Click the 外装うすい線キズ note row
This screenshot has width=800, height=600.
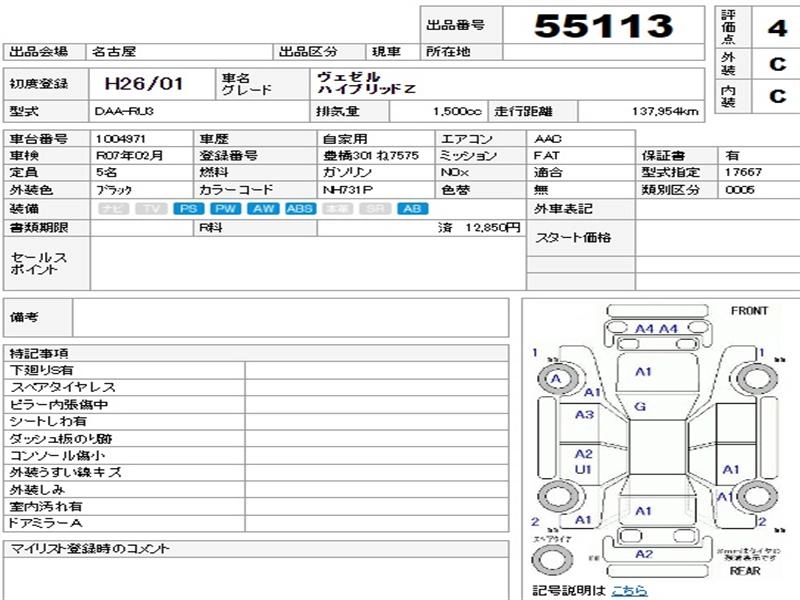pos(256,472)
